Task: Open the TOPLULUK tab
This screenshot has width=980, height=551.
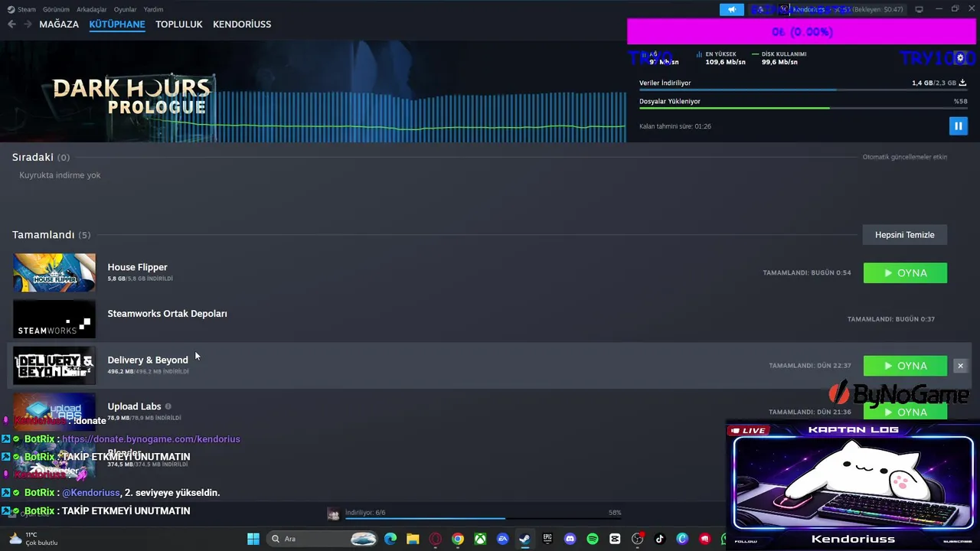Action: [x=179, y=24]
